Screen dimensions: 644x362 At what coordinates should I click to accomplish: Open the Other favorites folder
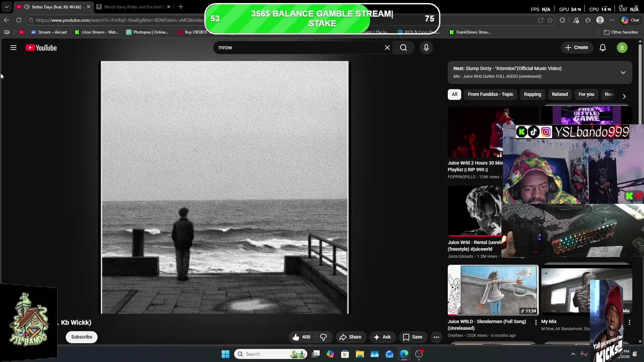tap(621, 32)
